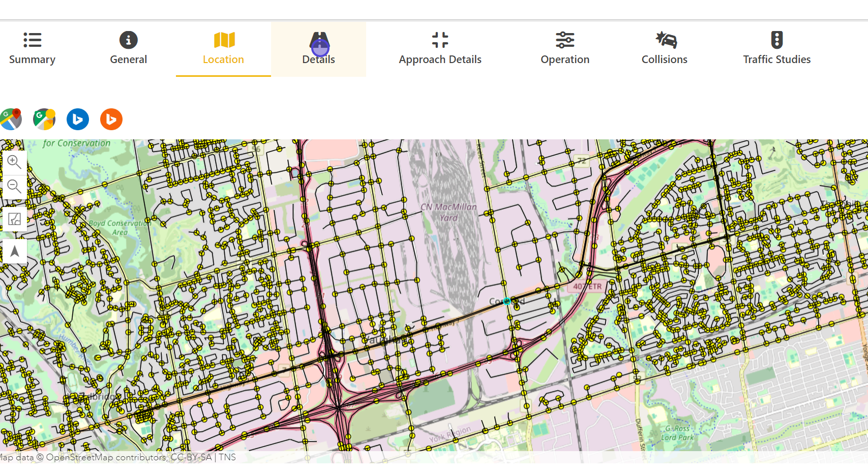Open the Details tab

[318, 49]
